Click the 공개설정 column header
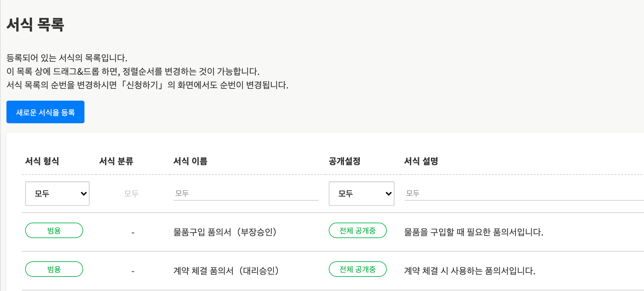Screen dimensions: 644x291 345,161
